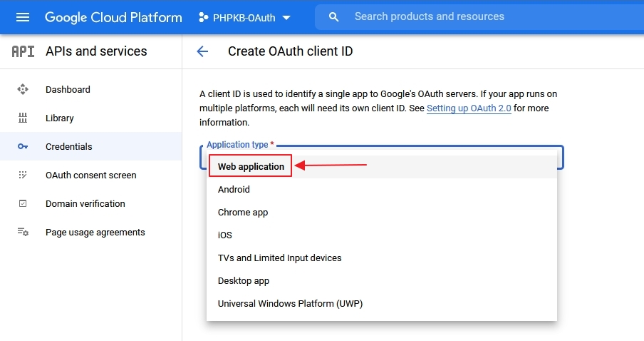Select Credentials in the sidebar
Image resolution: width=644 pixels, height=341 pixels.
90,146
